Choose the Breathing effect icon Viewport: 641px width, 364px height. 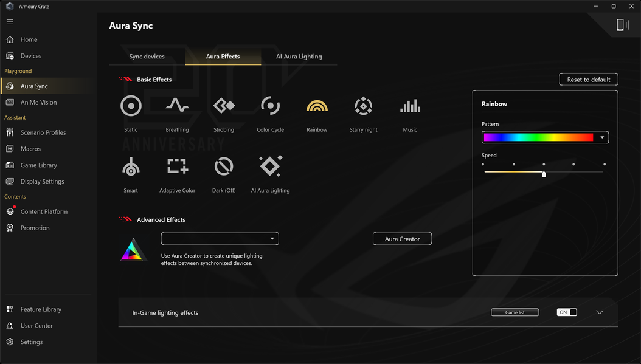(177, 105)
